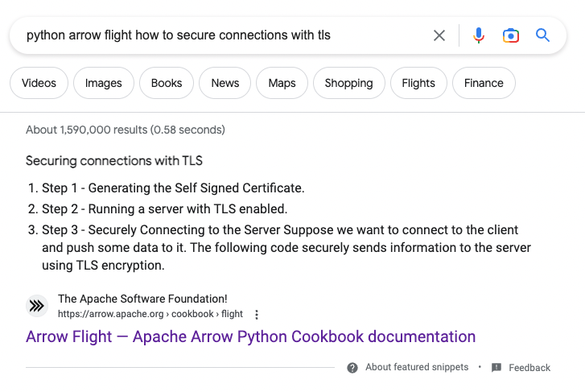Select the Shopping filter chip
Viewport: 585px width, 392px height.
coord(348,83)
